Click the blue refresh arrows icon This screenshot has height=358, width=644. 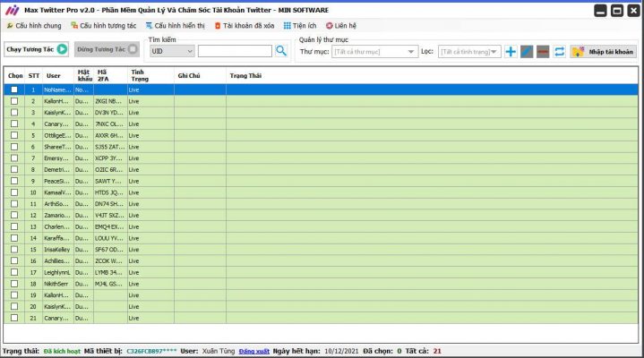tap(560, 52)
